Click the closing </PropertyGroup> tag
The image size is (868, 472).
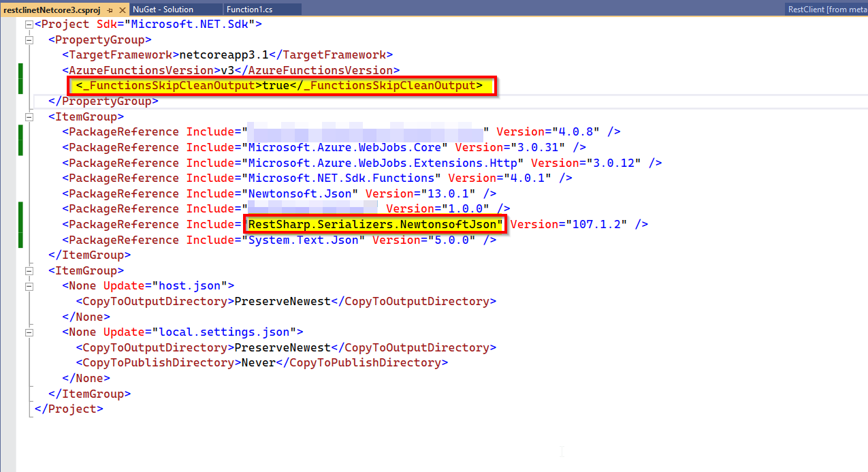click(103, 101)
